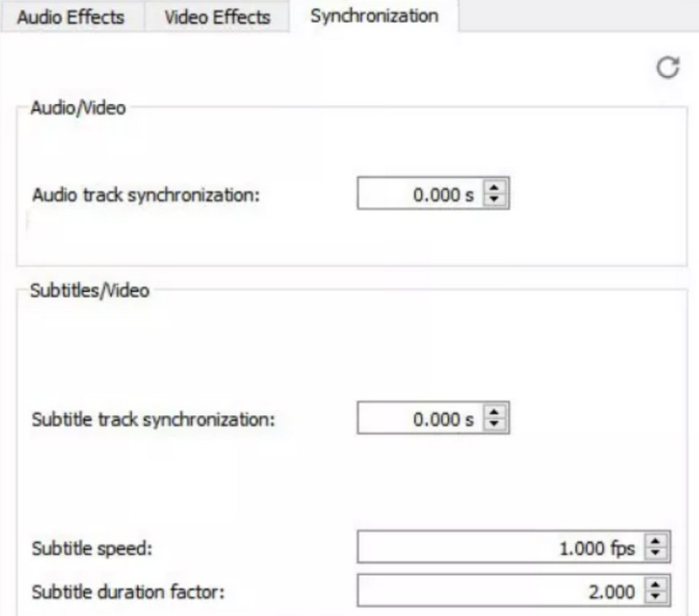Increment subtitle track synchronization value
Viewport: 699px width, 616px height.
tap(494, 412)
